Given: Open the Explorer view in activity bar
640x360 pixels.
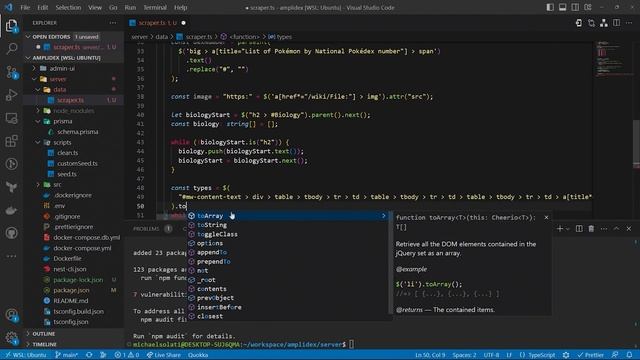Looking at the screenshot, I should point(11,26).
